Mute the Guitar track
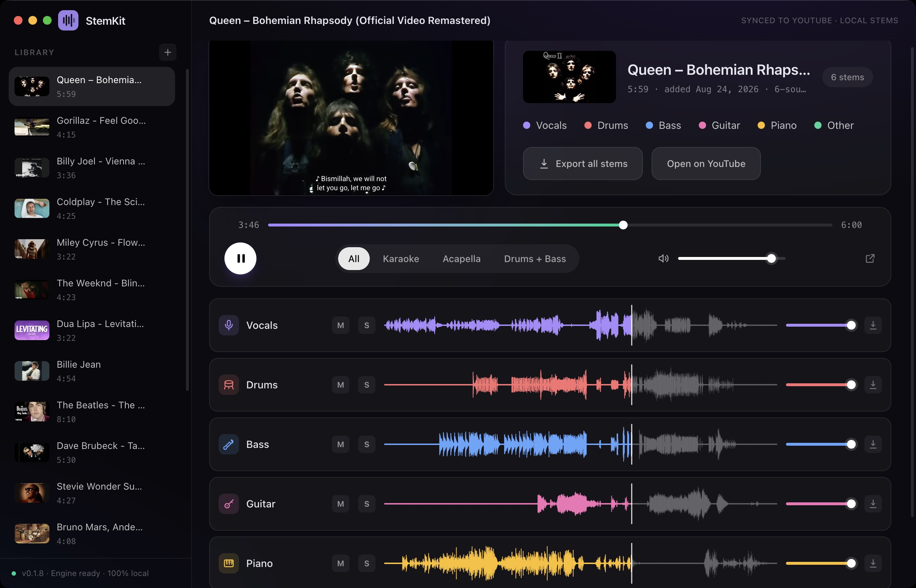The width and height of the screenshot is (916, 588). point(340,504)
